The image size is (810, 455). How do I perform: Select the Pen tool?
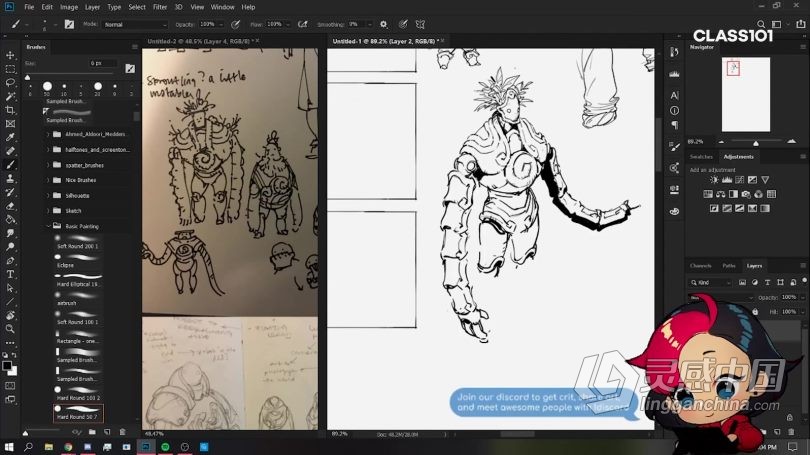(x=10, y=261)
